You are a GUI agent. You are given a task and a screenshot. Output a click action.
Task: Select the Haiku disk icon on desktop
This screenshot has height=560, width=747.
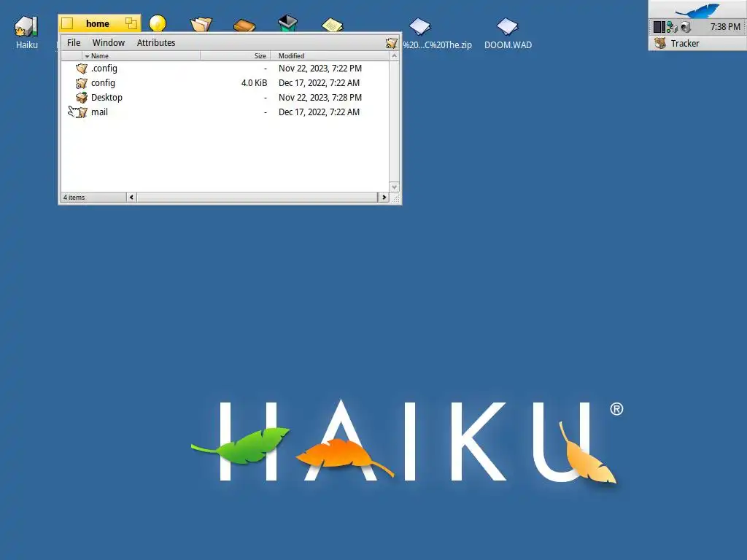click(26, 27)
